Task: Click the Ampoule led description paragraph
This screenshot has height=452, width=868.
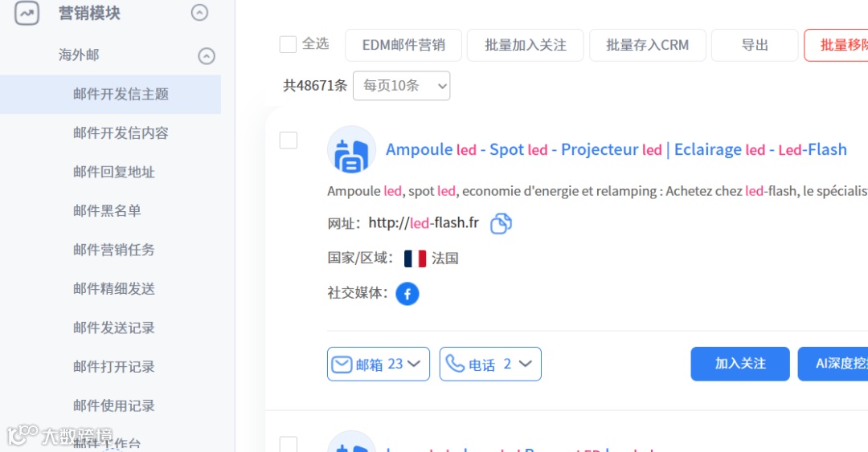Action: coord(597,191)
